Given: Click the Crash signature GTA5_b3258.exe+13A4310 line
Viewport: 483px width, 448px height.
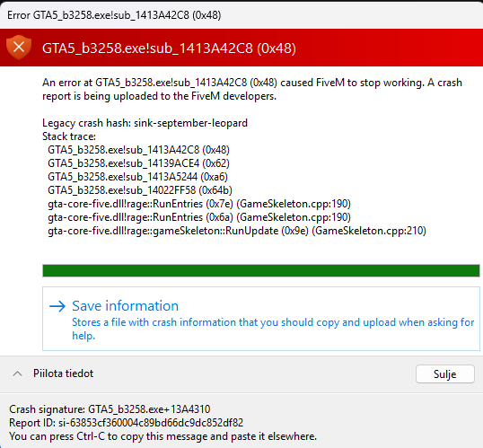Looking at the screenshot, I should click(x=110, y=409).
